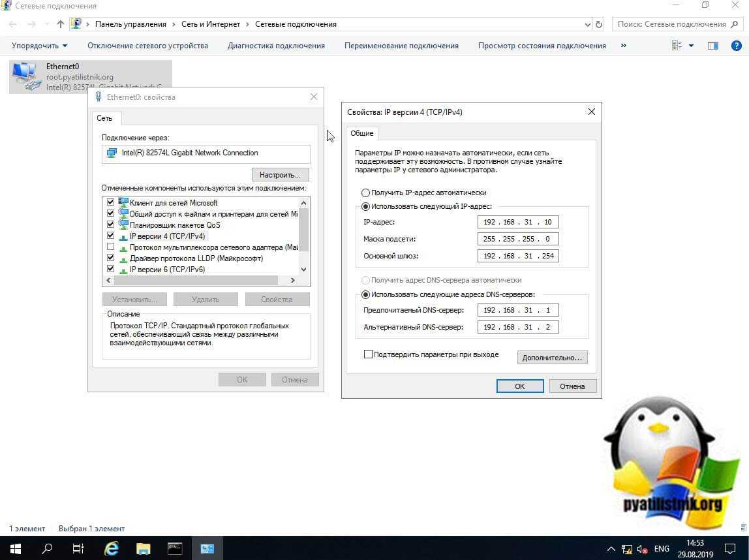Open the taskbar search magnifier
This screenshot has height=560, width=749.
pos(47,548)
